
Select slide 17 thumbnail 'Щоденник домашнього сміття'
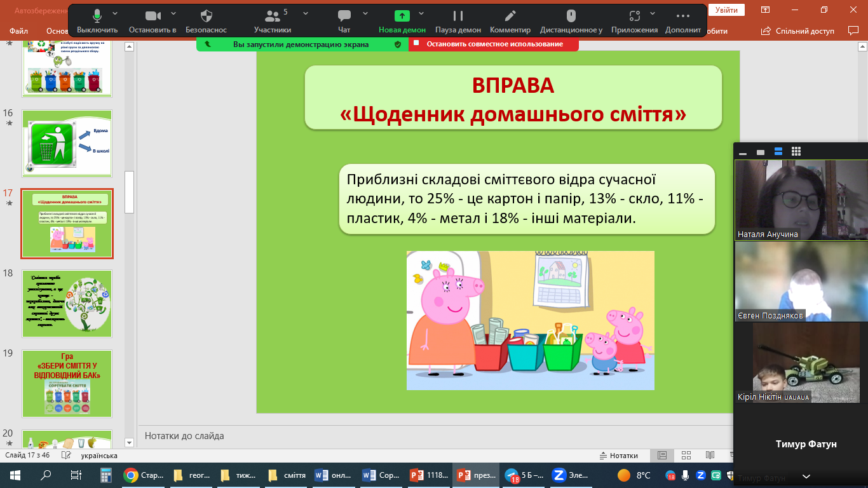(67, 224)
